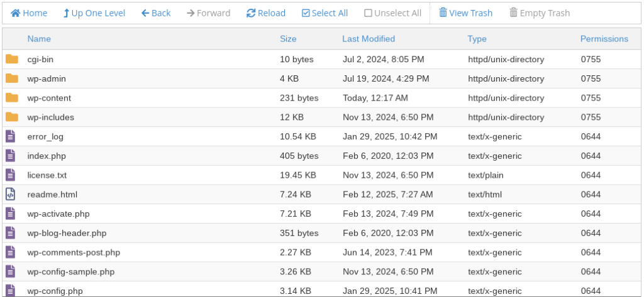The image size is (644, 297).
Task: Select the wp-config-sample.php file name
Action: click(x=71, y=271)
